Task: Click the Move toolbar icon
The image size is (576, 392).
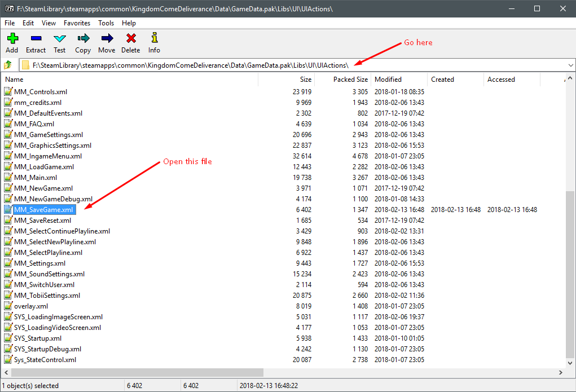Action: click(x=107, y=43)
